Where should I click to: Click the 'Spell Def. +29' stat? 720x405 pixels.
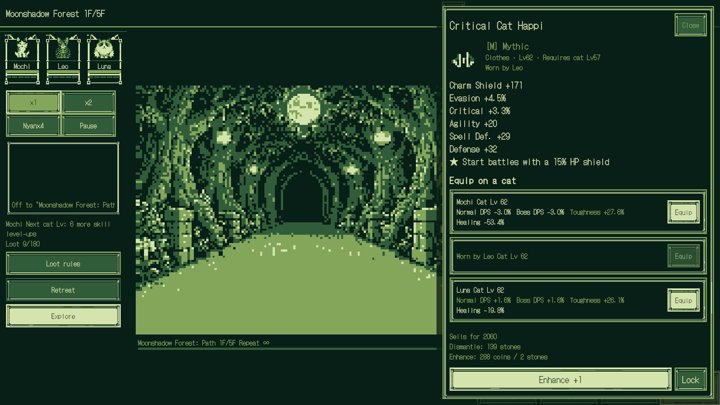tap(479, 136)
